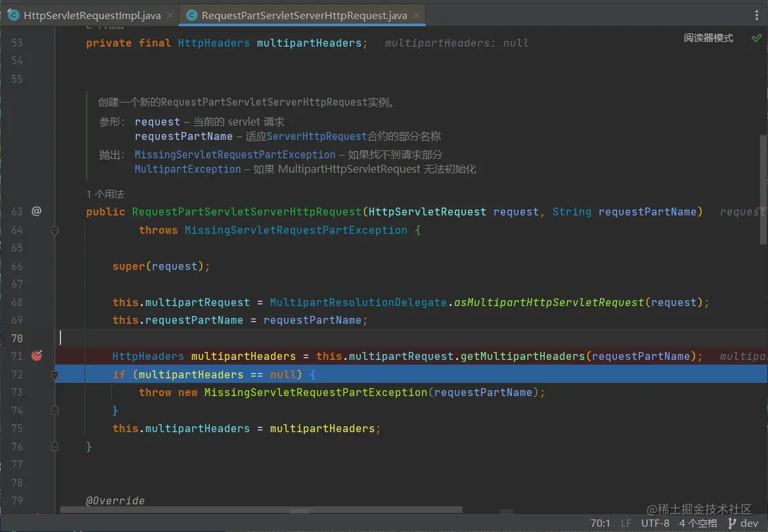Screen dimensions: 768x532
Task: Click 'throw new MissingServletRequestPartException' on line 73
Action: (283, 392)
